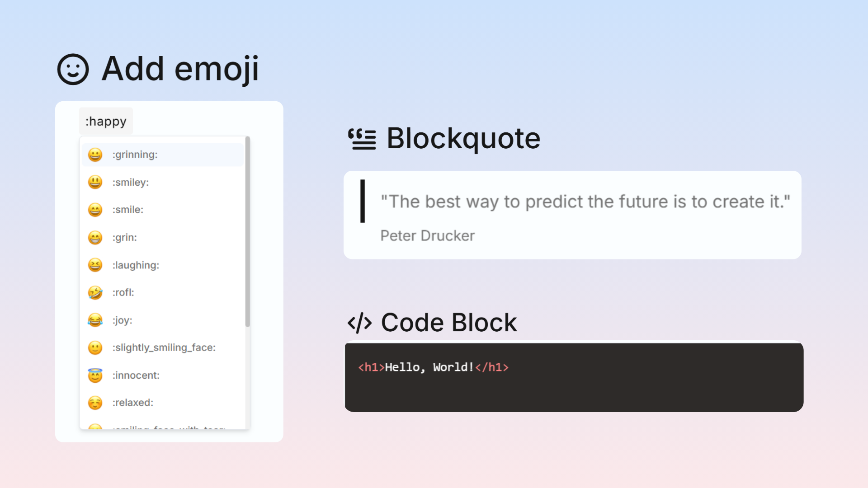This screenshot has width=868, height=488.
Task: Click the Add emoji heading text
Action: pos(180,69)
